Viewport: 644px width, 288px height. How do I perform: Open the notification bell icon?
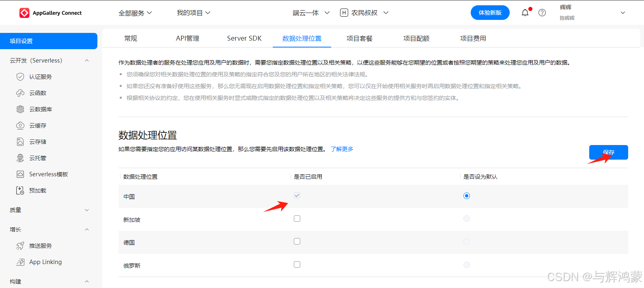(525, 13)
